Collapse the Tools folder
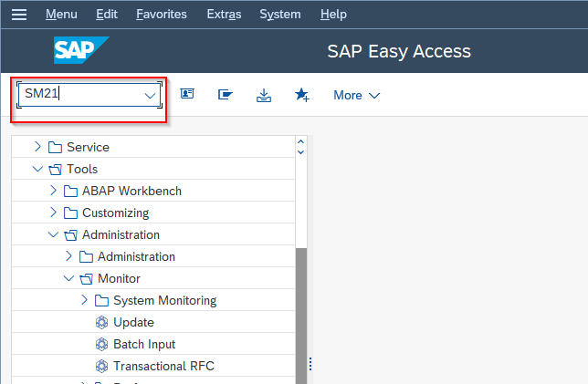The width and height of the screenshot is (588, 384). pos(37,169)
